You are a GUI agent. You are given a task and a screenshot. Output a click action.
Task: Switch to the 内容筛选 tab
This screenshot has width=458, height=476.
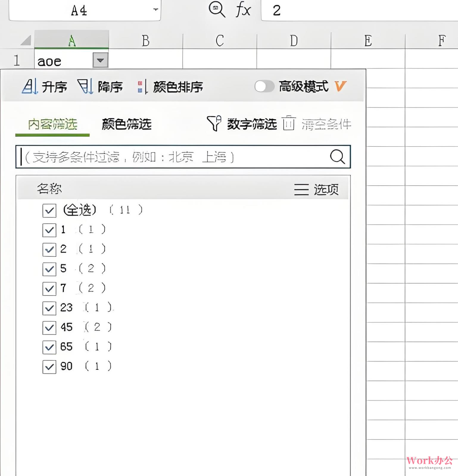pos(53,124)
